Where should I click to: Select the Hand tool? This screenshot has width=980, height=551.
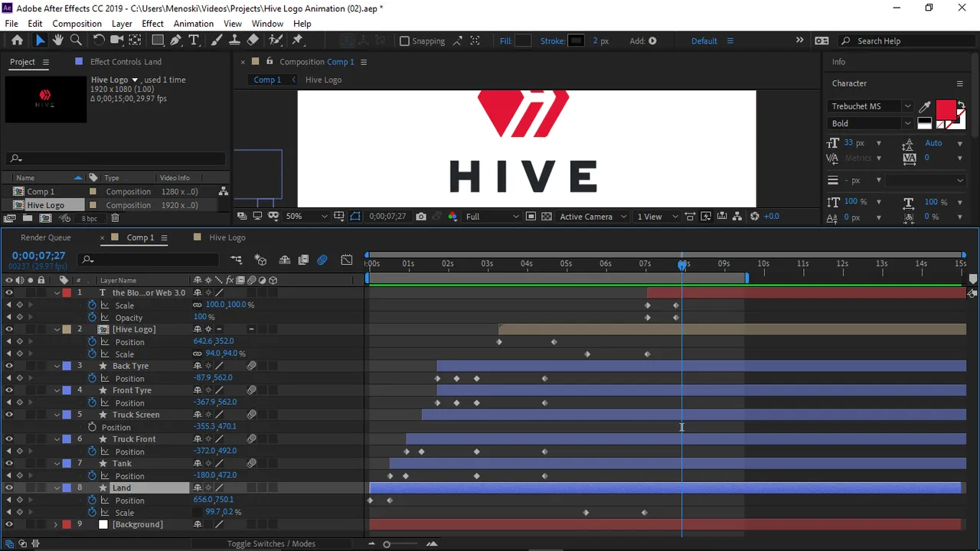(x=58, y=41)
